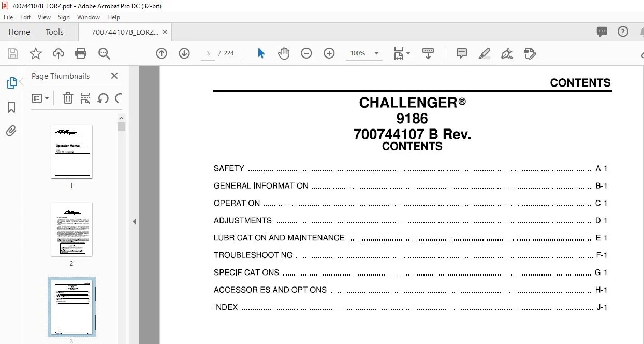
Task: Click the INDEX contents entry
Action: coord(410,307)
